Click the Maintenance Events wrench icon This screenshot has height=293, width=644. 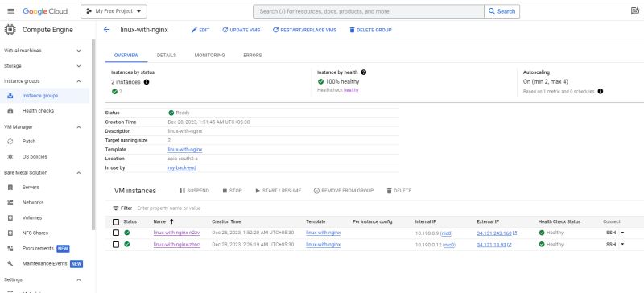coord(10,263)
